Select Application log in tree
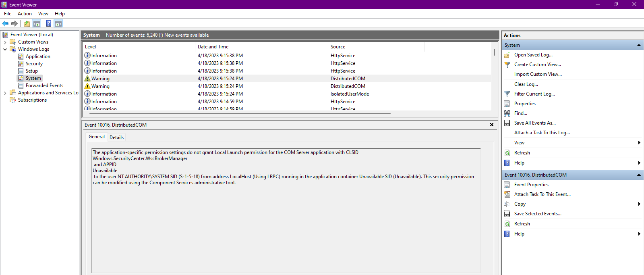This screenshot has height=275, width=644. click(38, 56)
